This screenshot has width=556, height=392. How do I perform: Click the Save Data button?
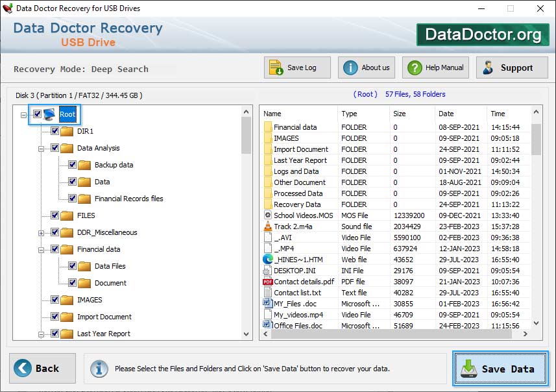(x=500, y=369)
